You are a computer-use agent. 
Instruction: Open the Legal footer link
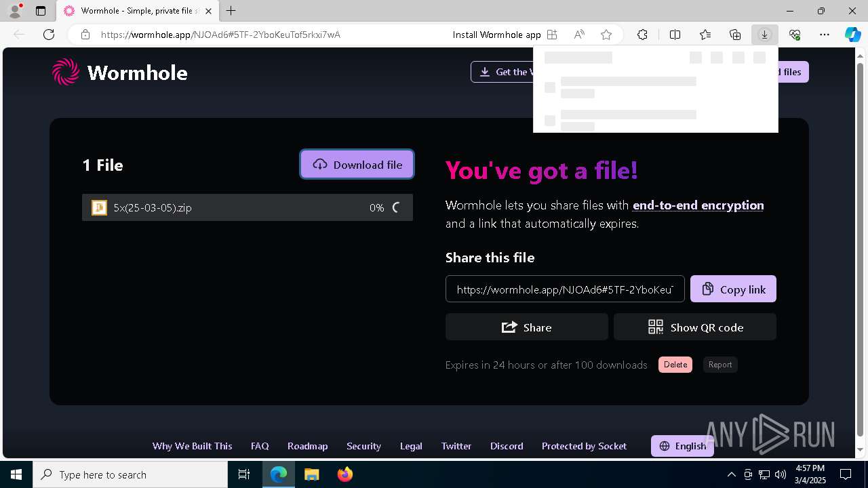[411, 446]
